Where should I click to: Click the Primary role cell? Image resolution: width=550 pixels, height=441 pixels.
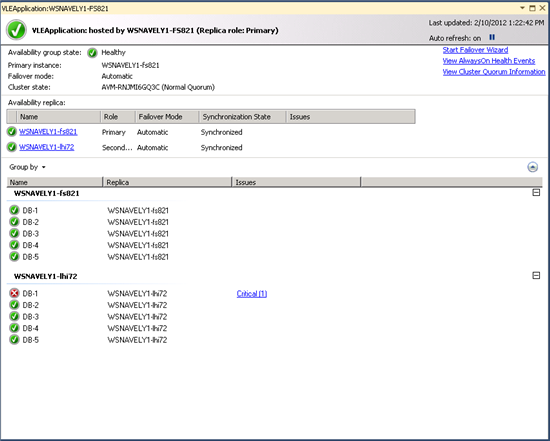coord(114,132)
